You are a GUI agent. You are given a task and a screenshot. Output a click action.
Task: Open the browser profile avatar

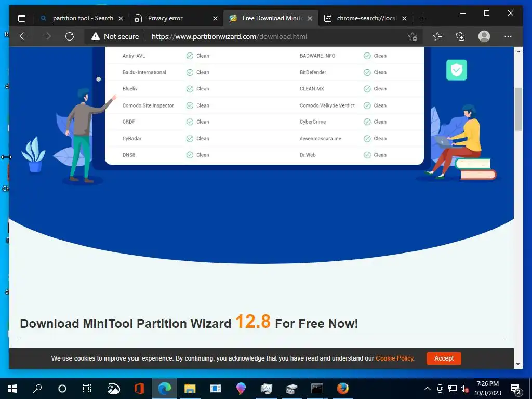click(x=484, y=36)
